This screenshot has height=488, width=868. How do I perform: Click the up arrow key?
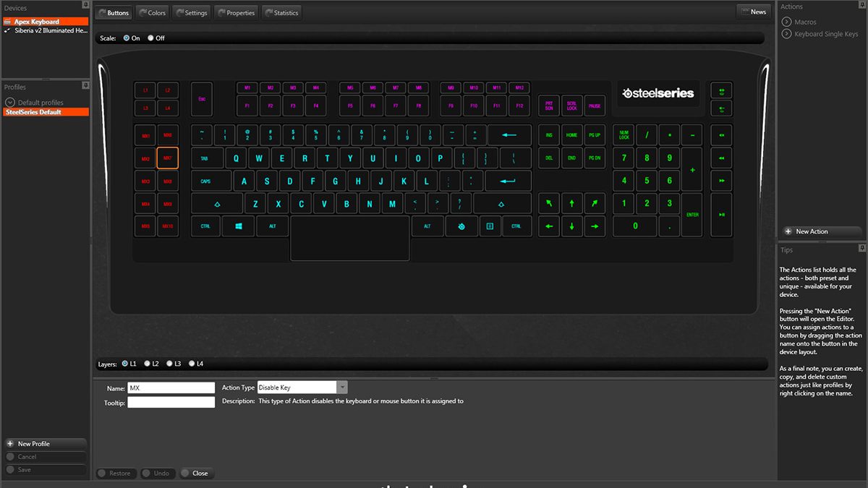tap(571, 203)
